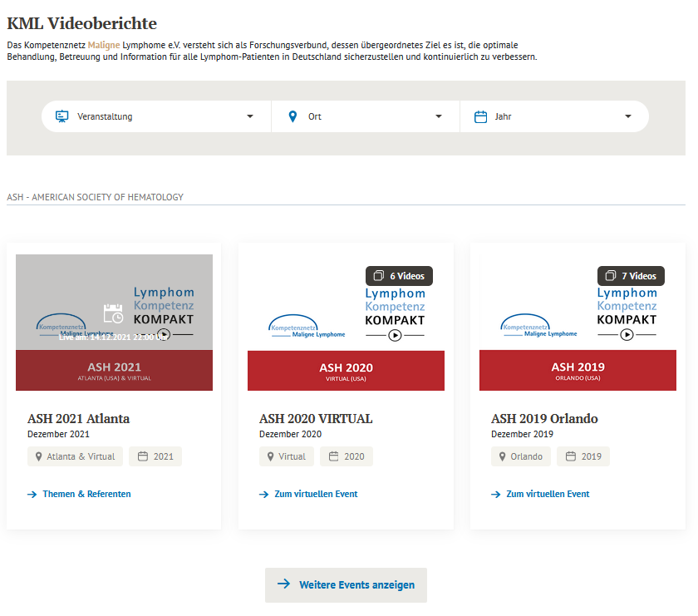Screen dimensions: 698x616
Task: Click the 6 Videos badge
Action: pyautogui.click(x=399, y=276)
